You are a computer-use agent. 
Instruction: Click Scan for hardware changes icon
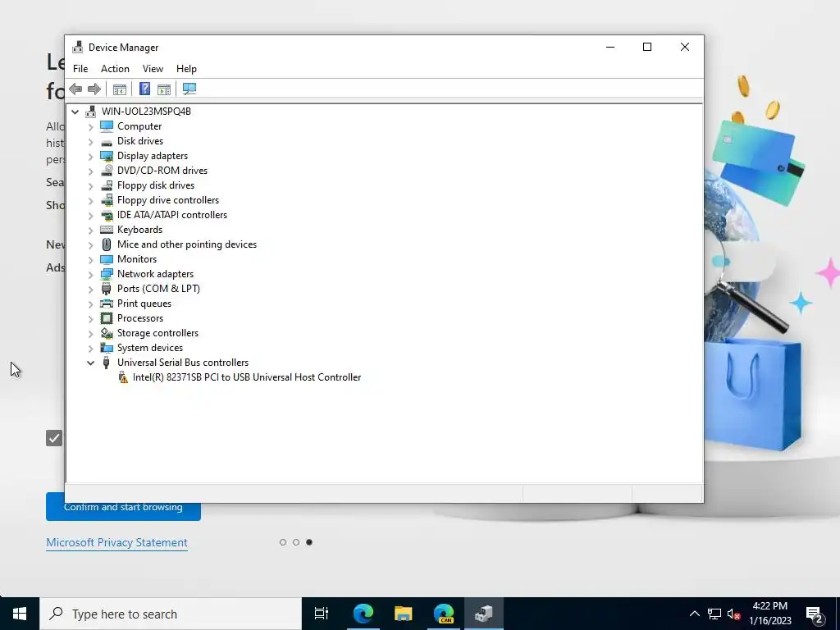pyautogui.click(x=189, y=89)
